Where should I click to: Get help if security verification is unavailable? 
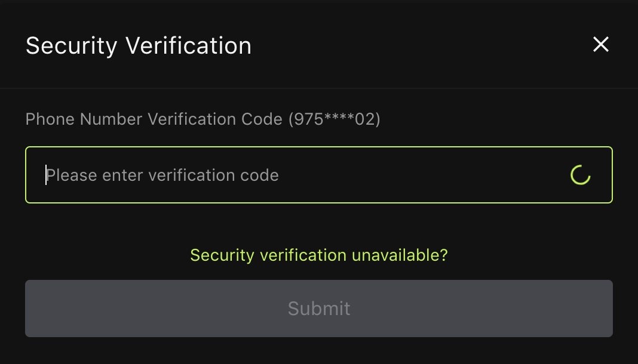[x=319, y=255]
